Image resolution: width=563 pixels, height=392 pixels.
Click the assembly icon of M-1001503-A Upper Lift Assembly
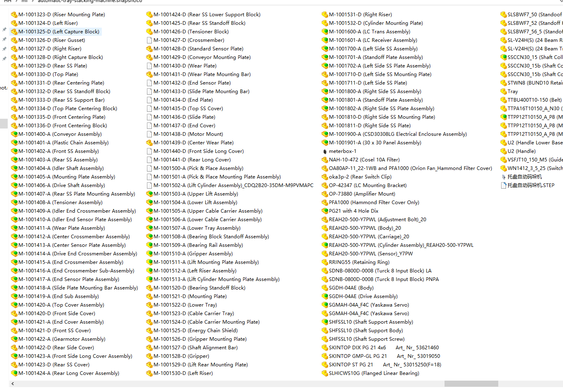(149, 194)
